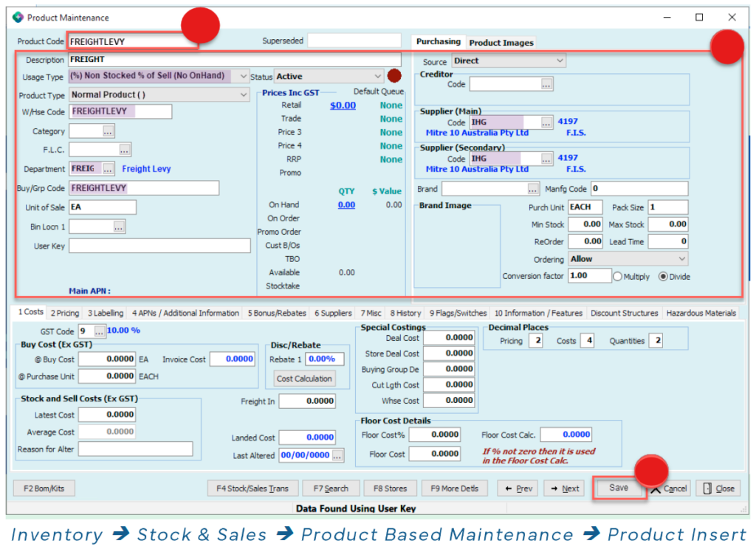Select the Multiply conversion radio button
The height and width of the screenshot is (549, 756).
[618, 277]
